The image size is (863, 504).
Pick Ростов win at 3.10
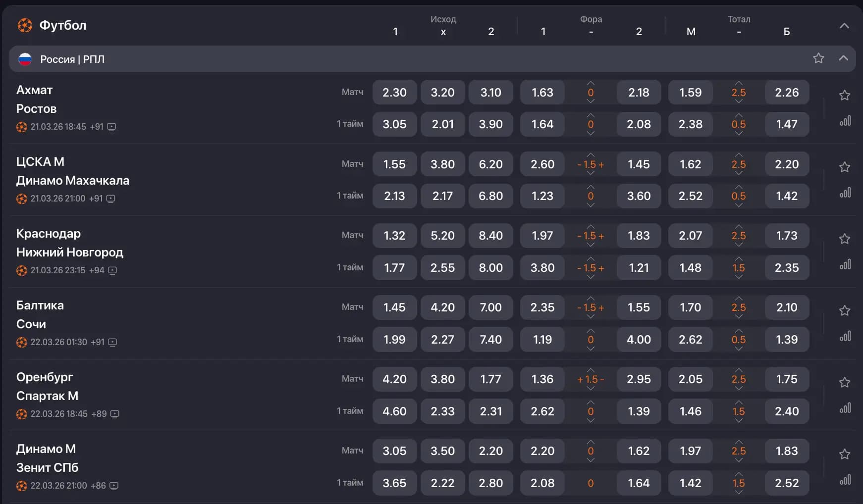pyautogui.click(x=490, y=93)
